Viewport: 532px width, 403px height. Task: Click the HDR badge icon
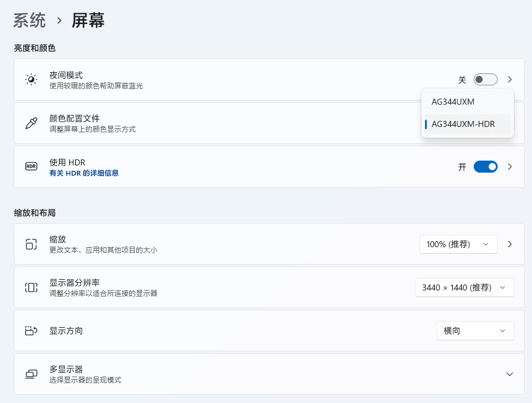pyautogui.click(x=31, y=167)
